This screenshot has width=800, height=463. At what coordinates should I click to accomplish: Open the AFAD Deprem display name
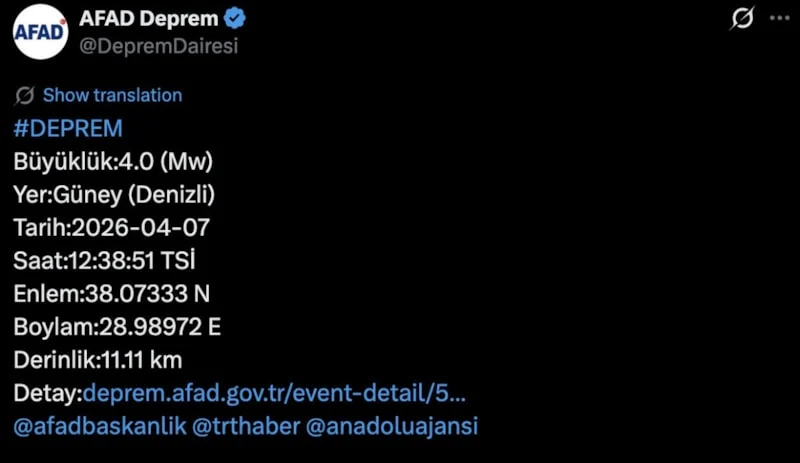point(150,19)
